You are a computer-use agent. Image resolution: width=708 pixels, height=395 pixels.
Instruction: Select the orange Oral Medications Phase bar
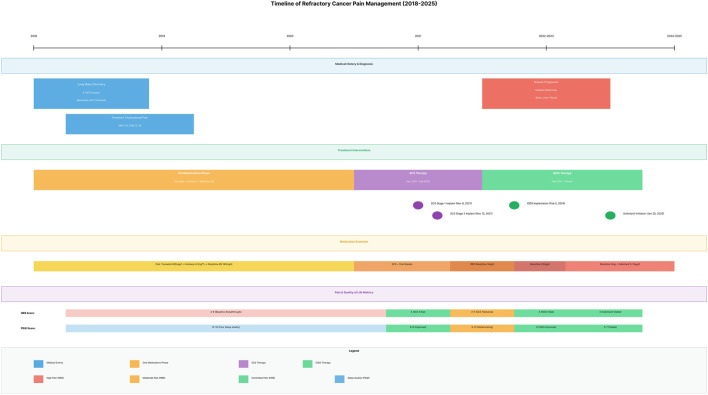tap(194, 180)
